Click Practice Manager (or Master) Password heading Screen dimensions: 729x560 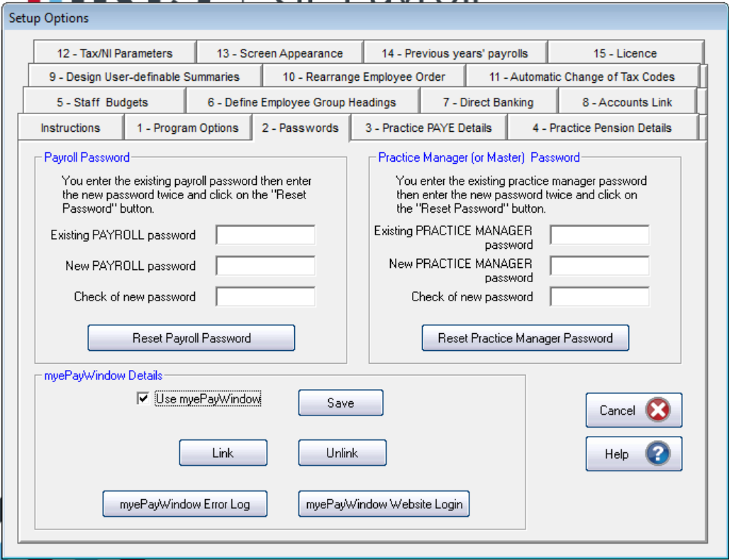pyautogui.click(x=479, y=157)
